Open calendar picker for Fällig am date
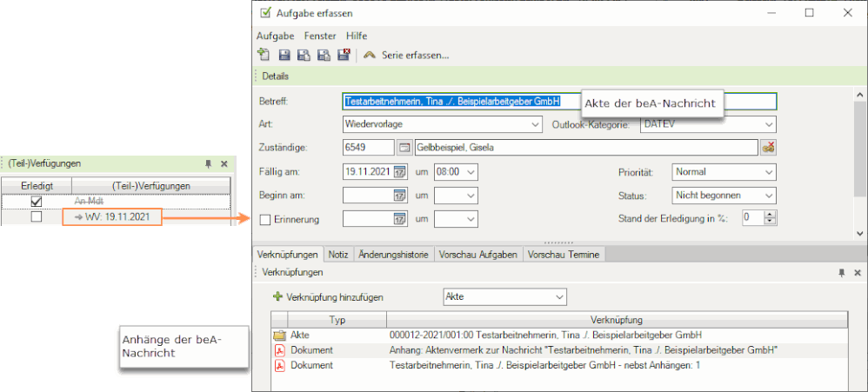The height and width of the screenshot is (392, 868). click(400, 172)
